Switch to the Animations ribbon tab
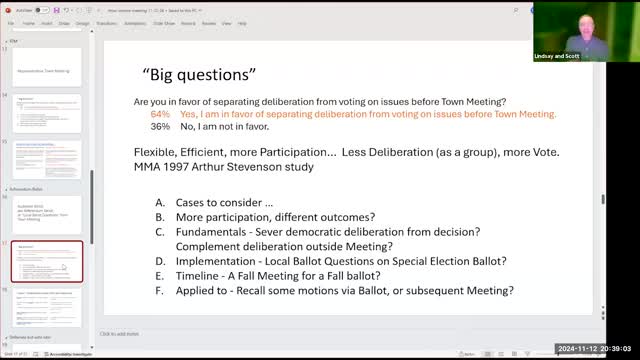Image resolution: width=640 pixels, height=360 pixels. click(135, 24)
